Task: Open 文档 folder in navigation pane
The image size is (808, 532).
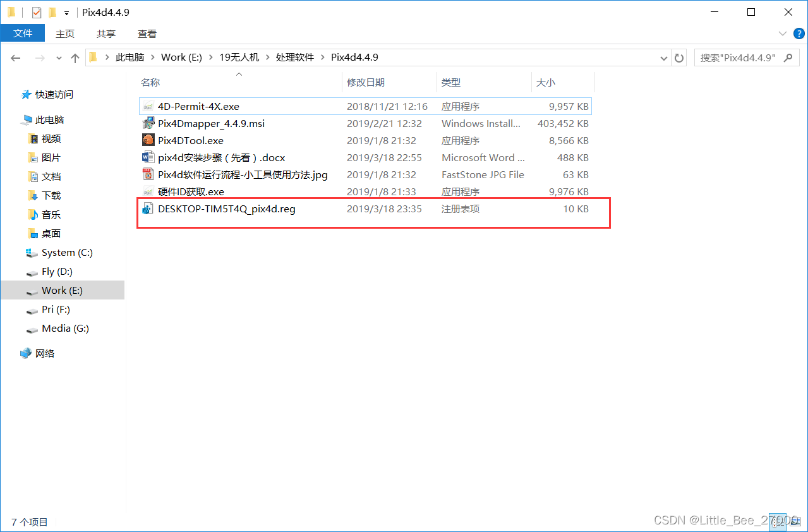Action: (x=51, y=176)
